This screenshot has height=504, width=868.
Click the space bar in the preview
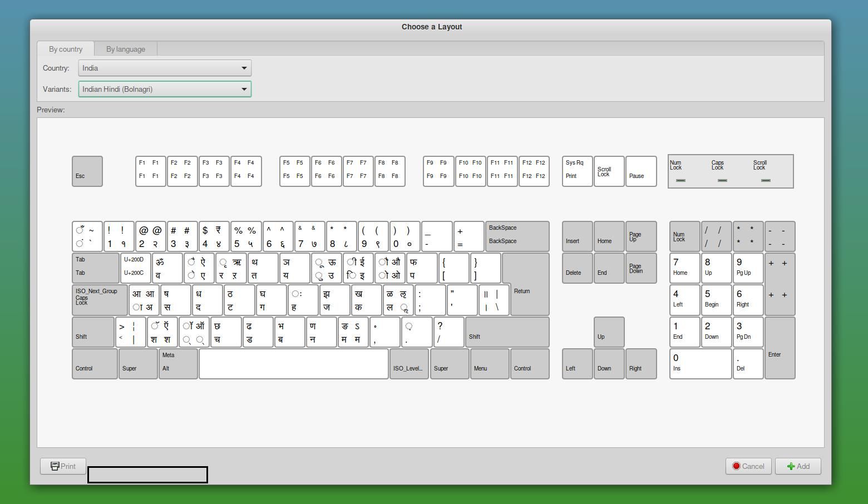(x=294, y=364)
